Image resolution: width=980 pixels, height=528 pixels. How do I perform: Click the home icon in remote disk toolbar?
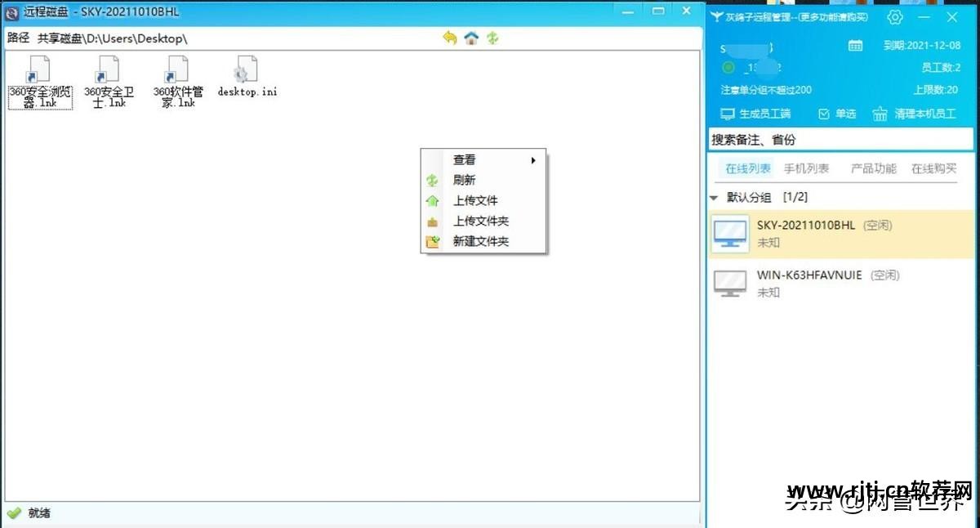(470, 38)
